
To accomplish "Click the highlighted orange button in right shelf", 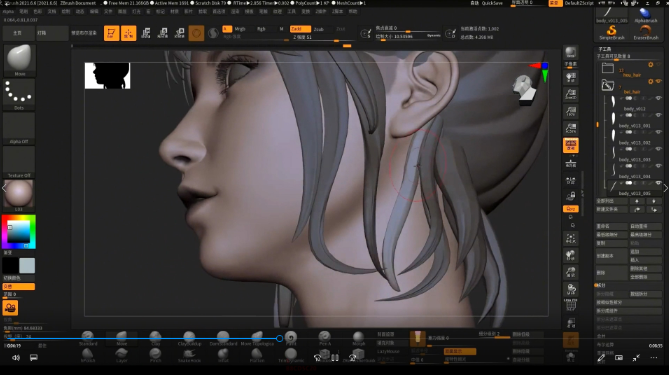I will [570, 145].
